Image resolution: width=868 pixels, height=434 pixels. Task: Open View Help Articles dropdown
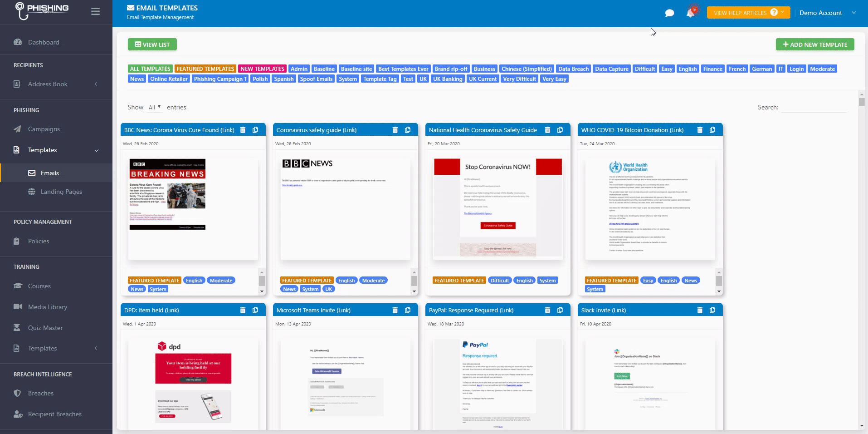click(748, 13)
